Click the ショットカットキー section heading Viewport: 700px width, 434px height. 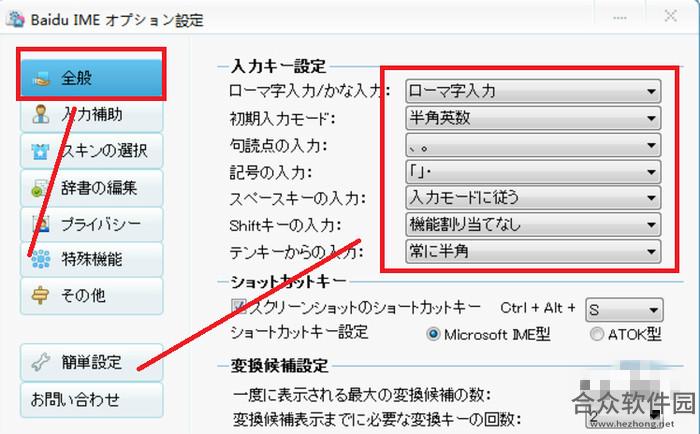coord(288,281)
